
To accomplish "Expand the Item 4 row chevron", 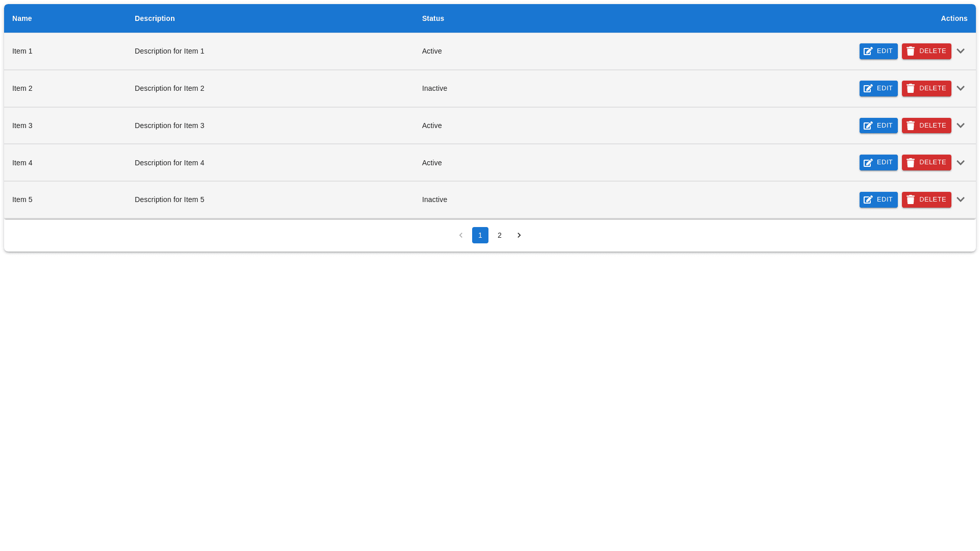I will click(960, 163).
